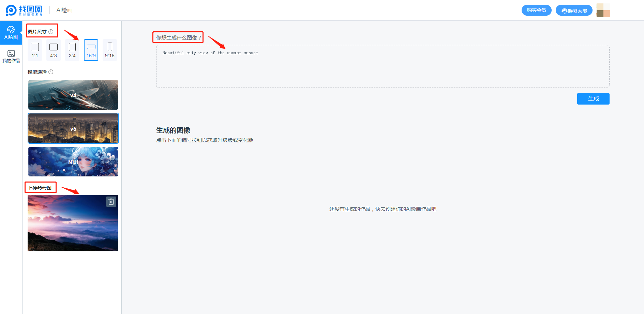Click the uploaded sunset reference image
The width and height of the screenshot is (644, 314).
[x=73, y=223]
